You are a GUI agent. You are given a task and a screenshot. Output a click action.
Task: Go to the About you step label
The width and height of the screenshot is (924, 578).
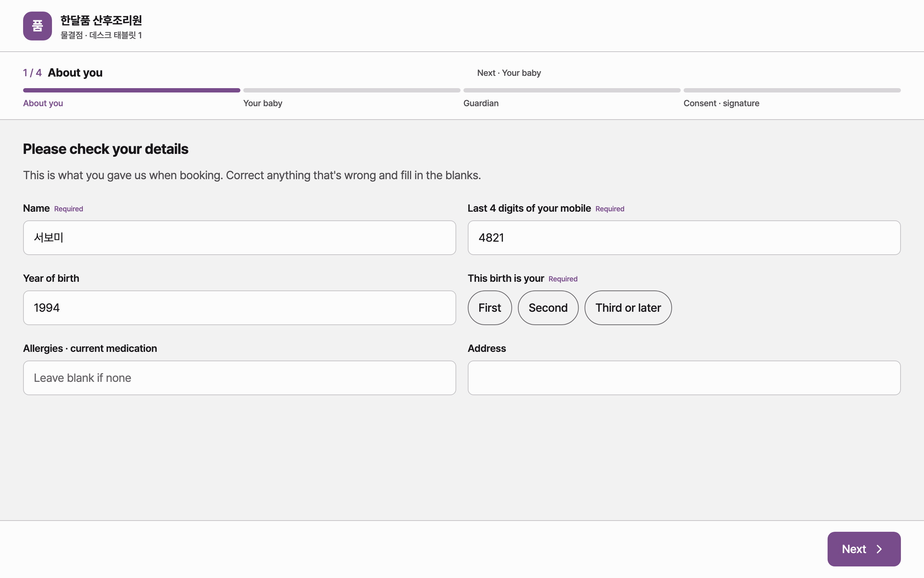pos(43,103)
